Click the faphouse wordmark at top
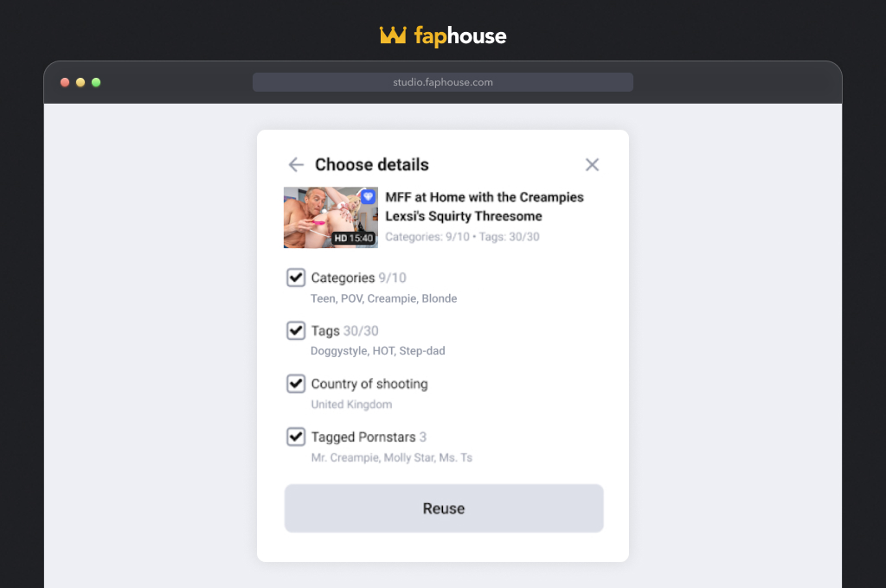 [x=460, y=36]
